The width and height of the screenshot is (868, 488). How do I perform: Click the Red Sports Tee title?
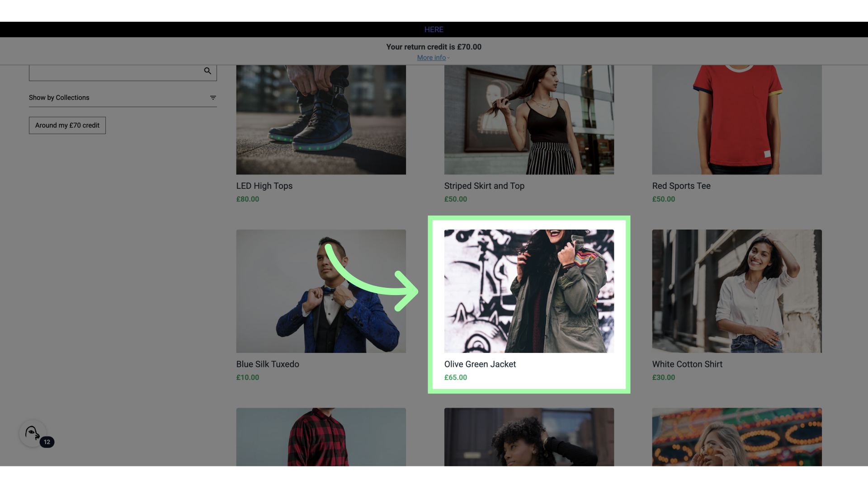(x=681, y=186)
